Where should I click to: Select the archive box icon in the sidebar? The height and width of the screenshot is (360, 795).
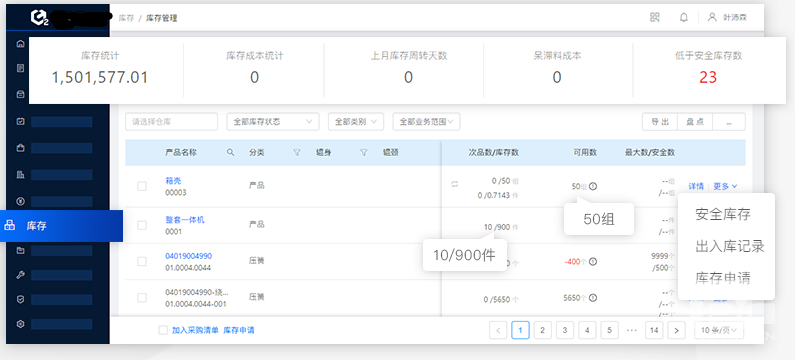(x=21, y=94)
